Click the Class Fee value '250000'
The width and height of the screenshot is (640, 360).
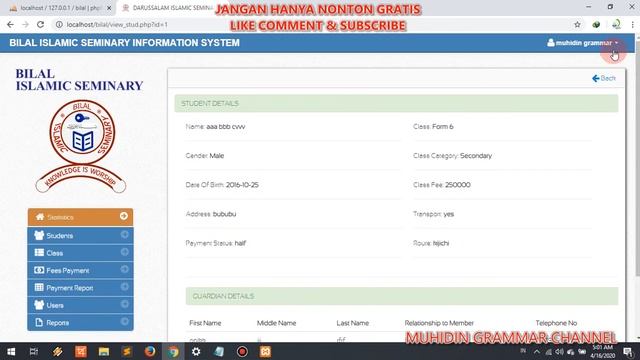click(x=458, y=185)
